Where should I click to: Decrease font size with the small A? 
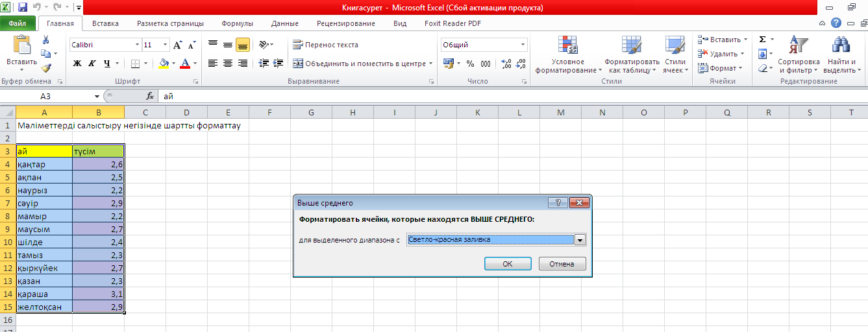(192, 45)
